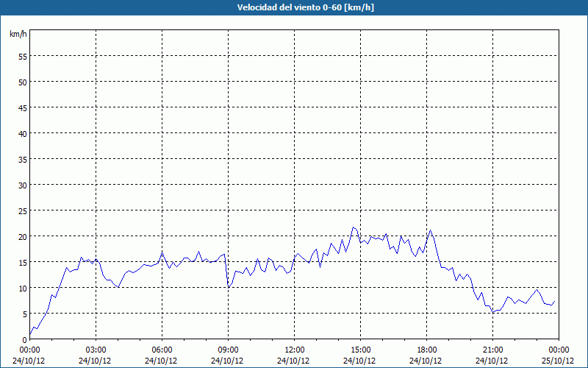Image resolution: width=588 pixels, height=368 pixels.
Task: Click the 21:00 time label on x-axis
Action: (492, 350)
